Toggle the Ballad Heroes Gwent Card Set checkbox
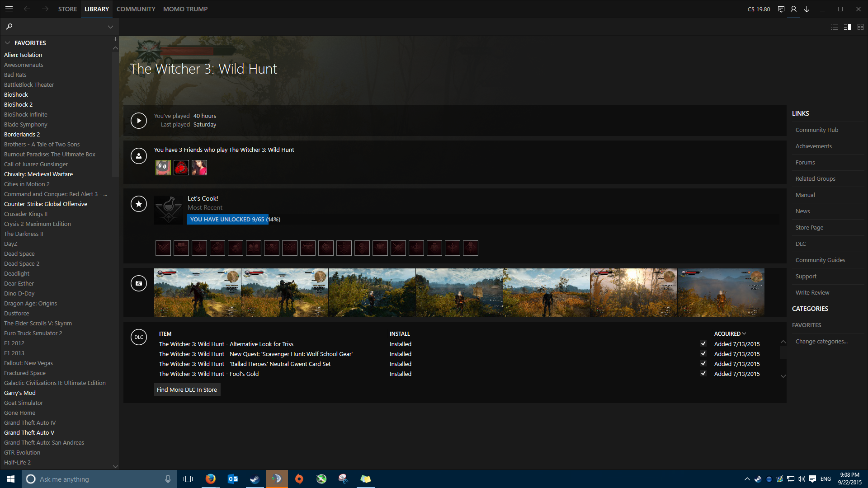The height and width of the screenshot is (488, 868). (x=703, y=364)
